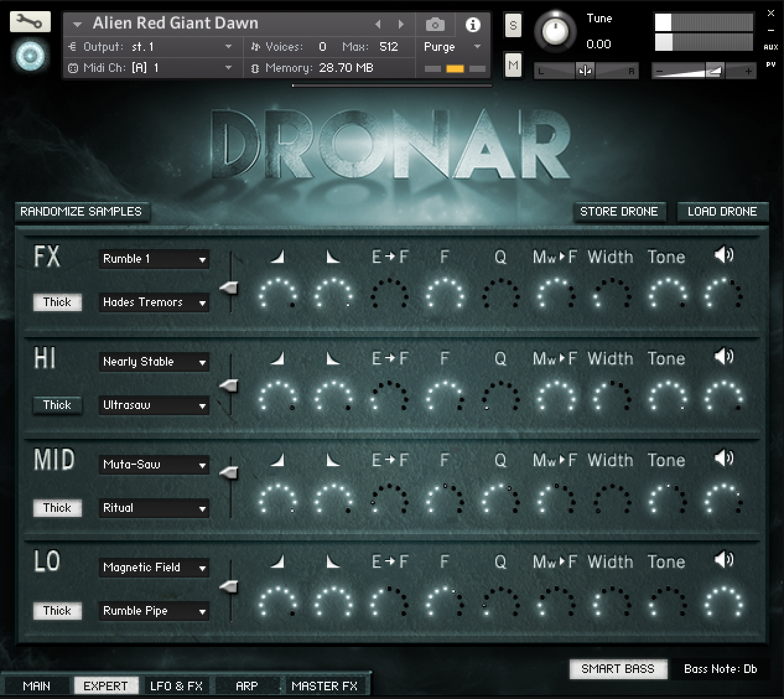This screenshot has width=784, height=699.
Task: Click STORE DRONE to save the drone
Action: click(619, 211)
